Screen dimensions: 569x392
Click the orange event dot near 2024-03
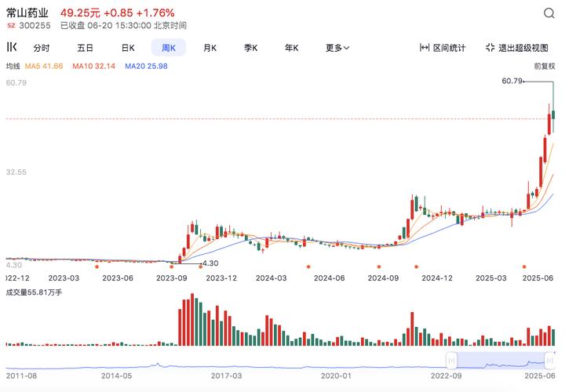click(x=308, y=267)
